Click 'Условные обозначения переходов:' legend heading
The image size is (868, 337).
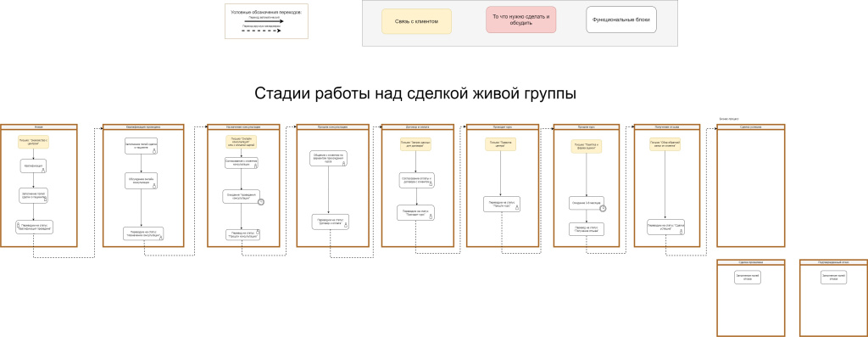266,12
